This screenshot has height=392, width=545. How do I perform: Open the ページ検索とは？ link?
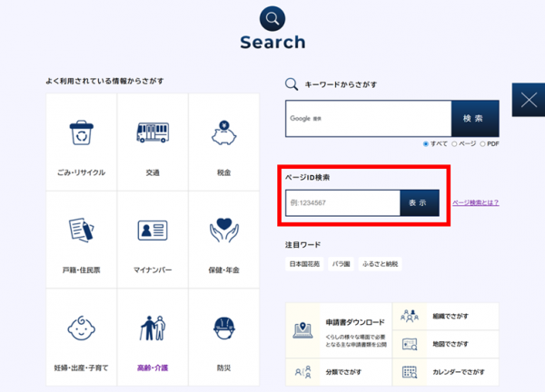tap(475, 203)
